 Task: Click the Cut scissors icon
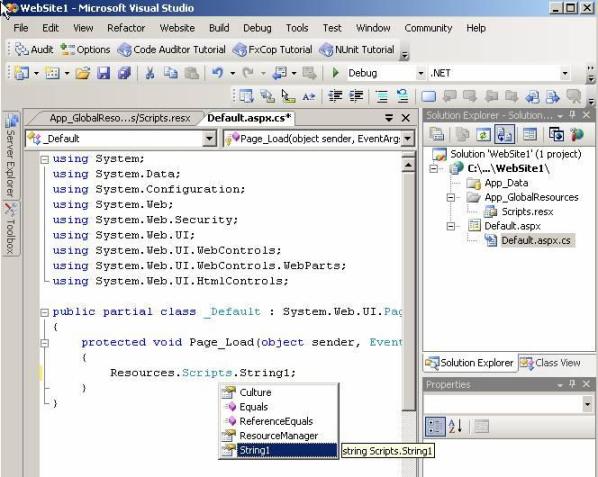(150, 72)
